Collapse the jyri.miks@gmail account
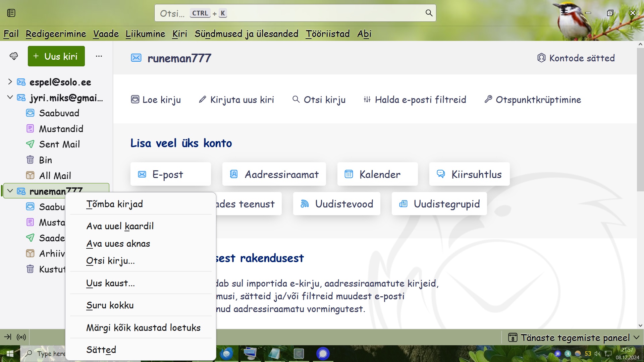The height and width of the screenshot is (362, 644). click(x=10, y=98)
